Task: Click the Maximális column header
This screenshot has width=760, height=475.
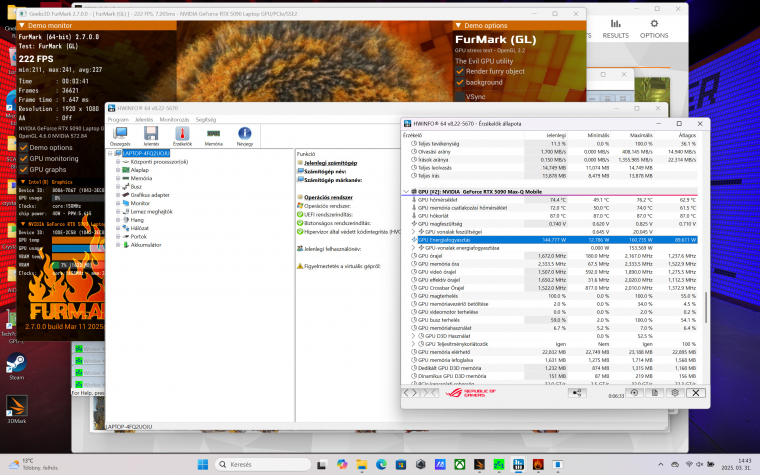Action: pyautogui.click(x=641, y=135)
